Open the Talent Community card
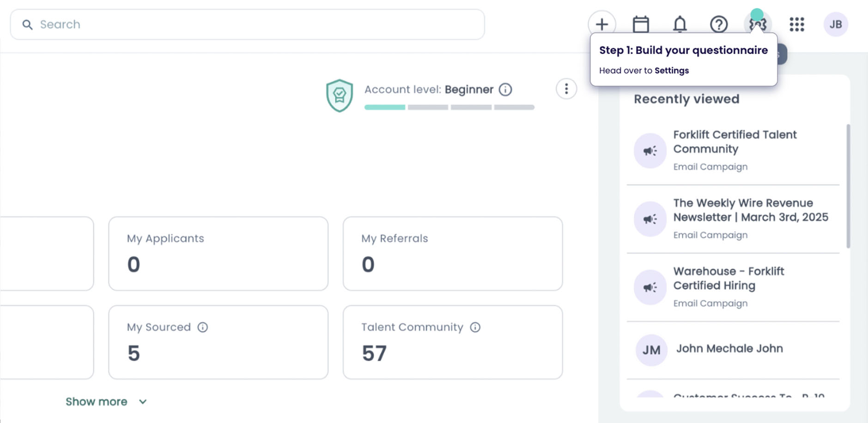Screen dimensions: 868x423 (453, 342)
